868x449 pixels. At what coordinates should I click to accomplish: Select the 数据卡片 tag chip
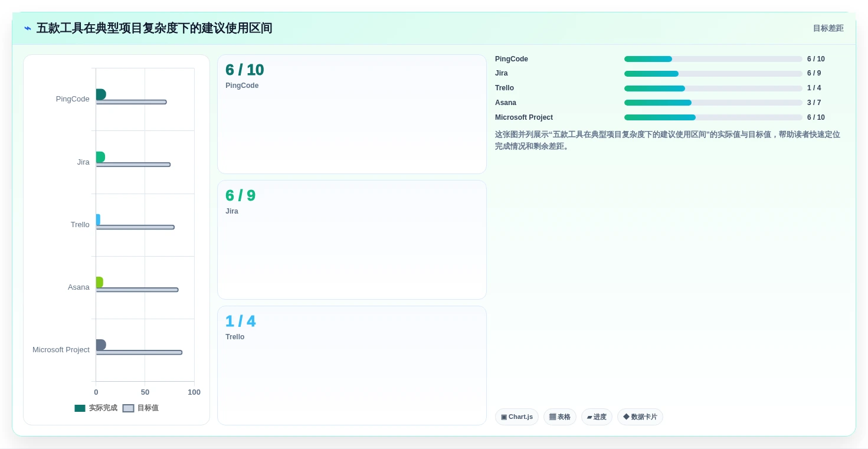(x=640, y=417)
